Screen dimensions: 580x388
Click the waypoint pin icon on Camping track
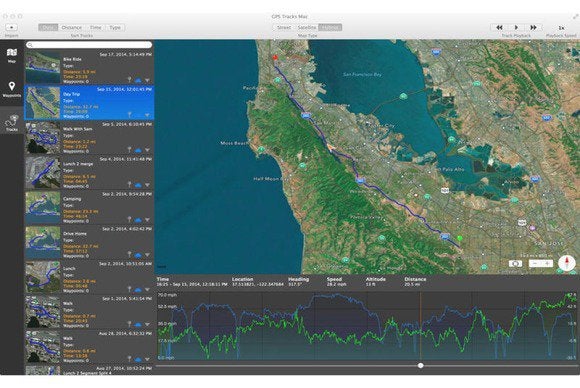(x=129, y=219)
